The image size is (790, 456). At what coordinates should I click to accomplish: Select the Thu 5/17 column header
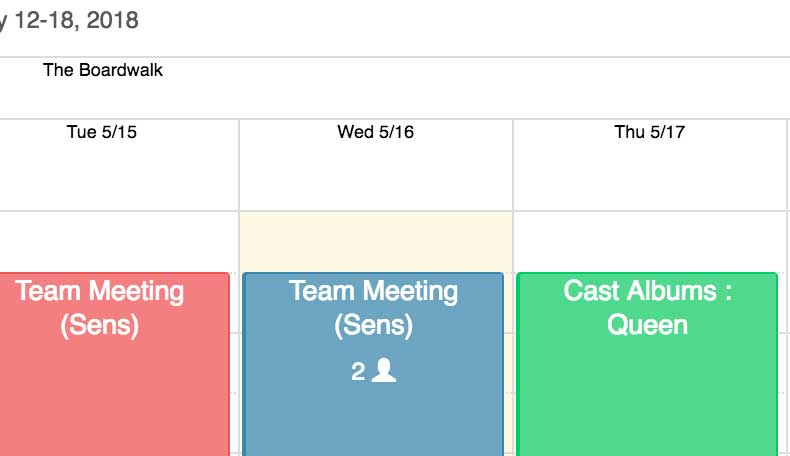click(649, 132)
